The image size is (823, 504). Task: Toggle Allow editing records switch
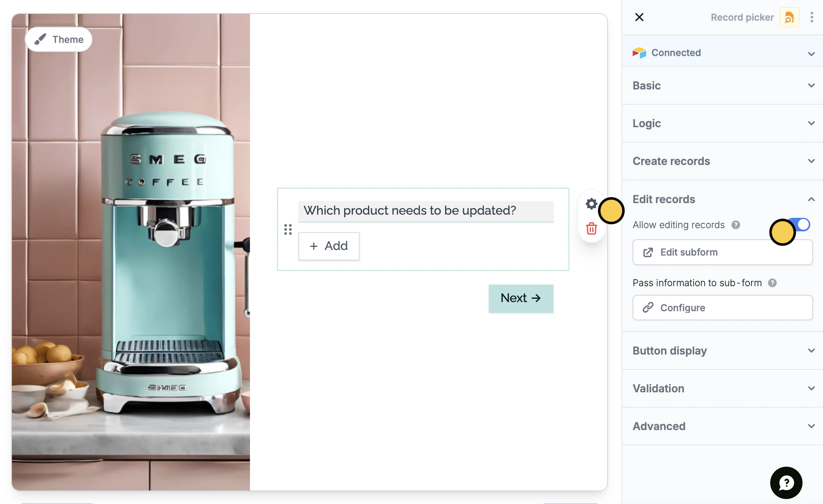click(800, 225)
